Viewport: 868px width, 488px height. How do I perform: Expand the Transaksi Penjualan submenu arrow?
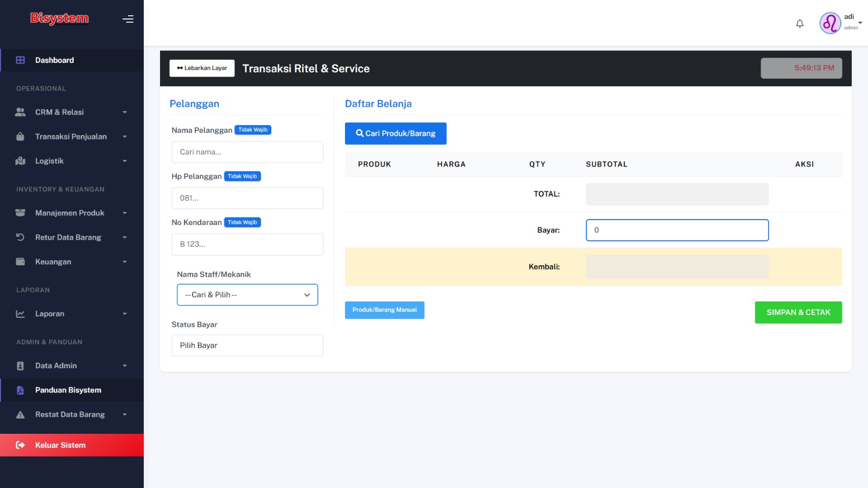tap(125, 137)
